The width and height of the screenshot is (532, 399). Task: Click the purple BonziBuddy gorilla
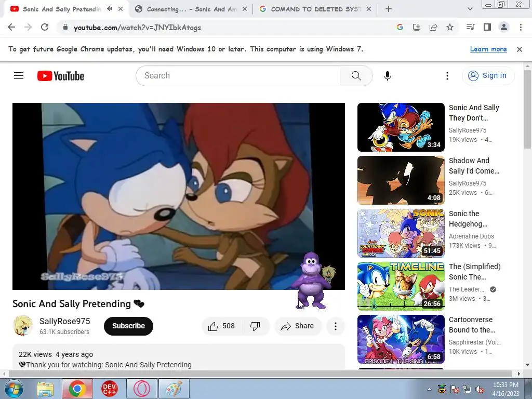[x=311, y=280]
